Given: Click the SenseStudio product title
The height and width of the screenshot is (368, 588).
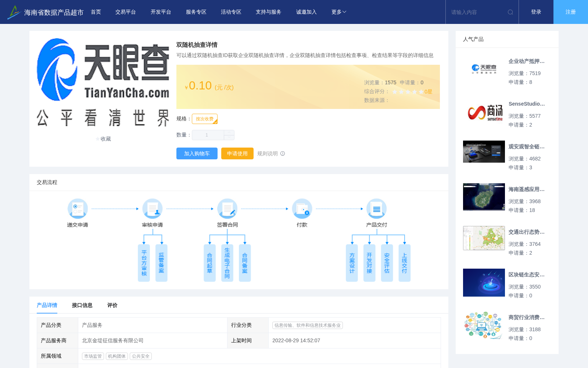Looking at the screenshot, I should tap(527, 104).
